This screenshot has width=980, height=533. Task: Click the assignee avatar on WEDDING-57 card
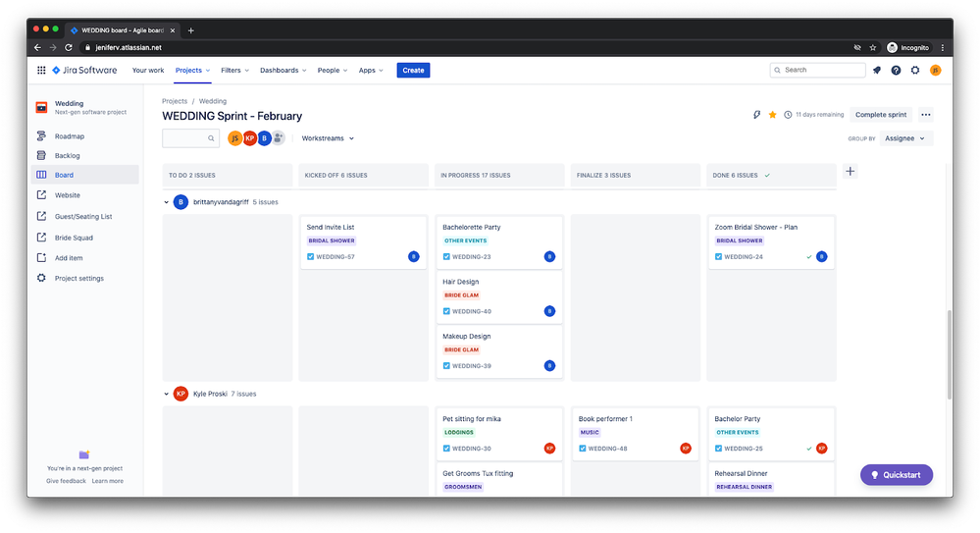coord(414,256)
